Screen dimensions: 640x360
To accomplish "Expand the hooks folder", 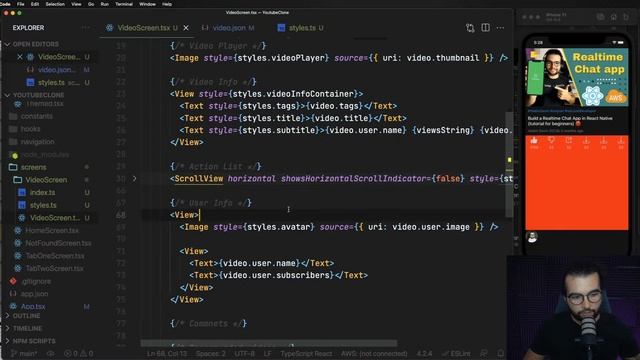I will (x=30, y=129).
